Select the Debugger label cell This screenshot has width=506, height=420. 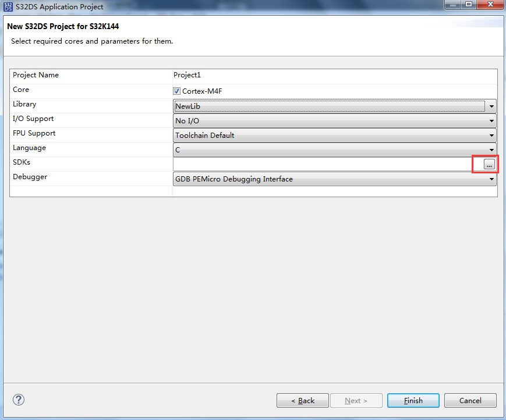tap(91, 178)
